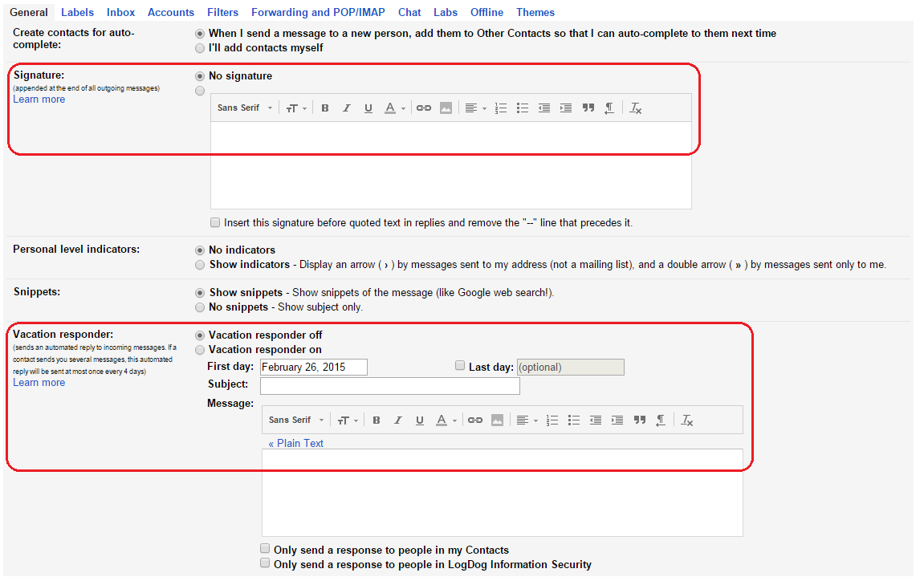
Task: Switch signature text direction to right-to-left
Action: [609, 108]
